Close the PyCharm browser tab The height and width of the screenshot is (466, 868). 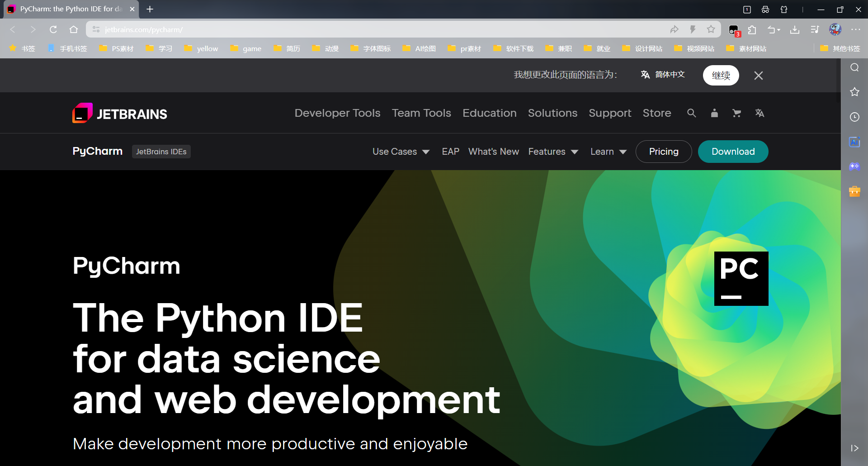pyautogui.click(x=132, y=9)
